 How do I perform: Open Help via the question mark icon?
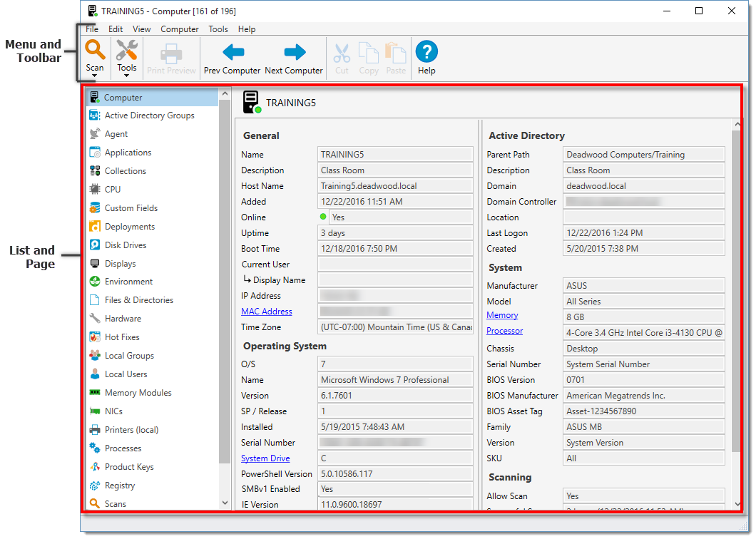click(426, 51)
